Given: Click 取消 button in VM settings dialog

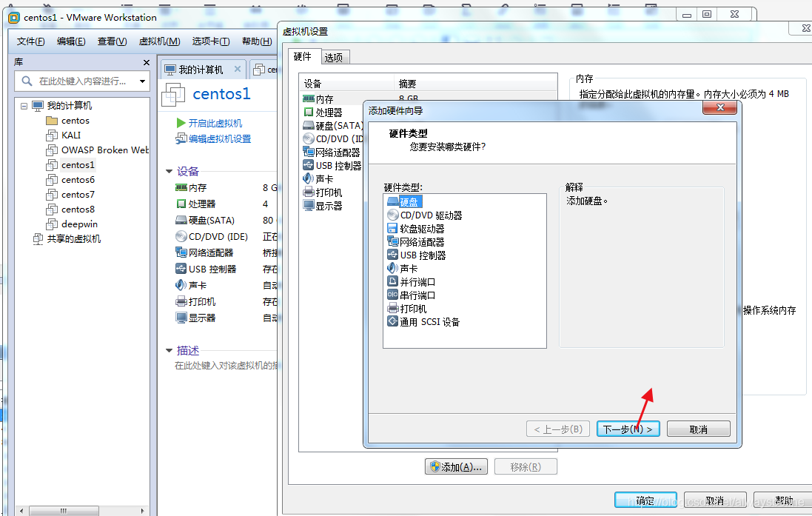Looking at the screenshot, I should [714, 500].
